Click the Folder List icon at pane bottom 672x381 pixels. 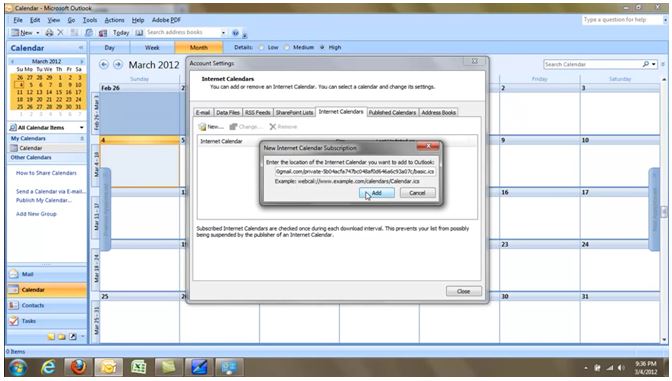click(x=62, y=336)
